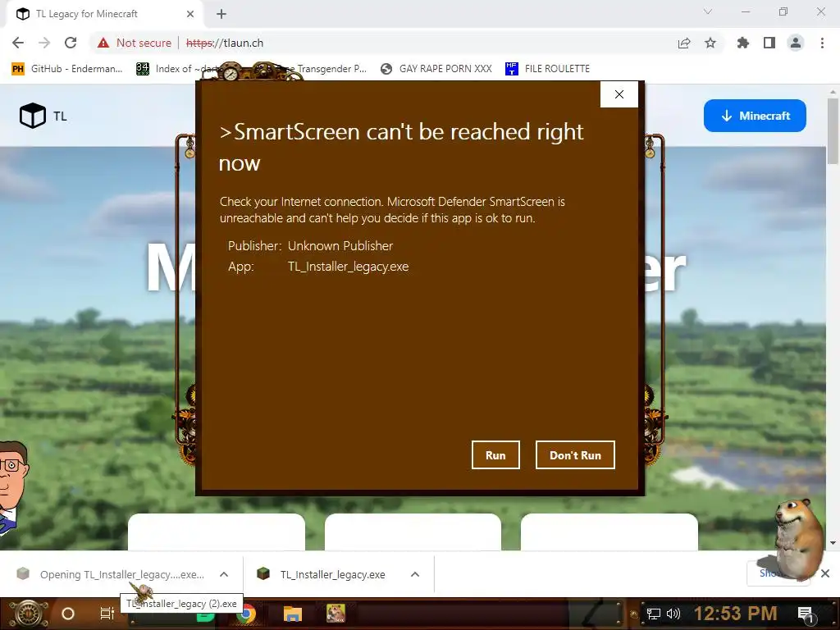
Task: Click the Minecraft block icon of TL_Installer_legacy.exe
Action: tap(263, 574)
